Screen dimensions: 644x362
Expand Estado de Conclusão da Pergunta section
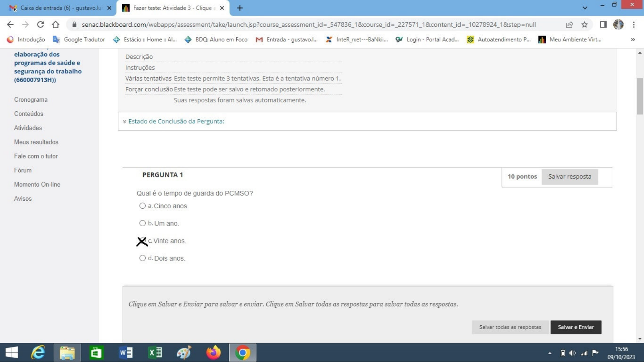coord(176,121)
